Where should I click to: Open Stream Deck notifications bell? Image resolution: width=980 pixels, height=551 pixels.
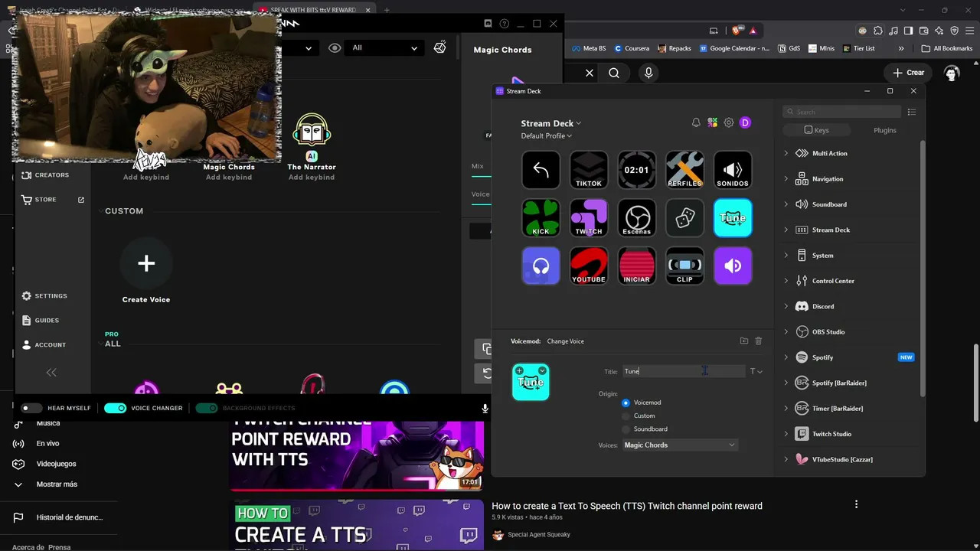coord(696,122)
